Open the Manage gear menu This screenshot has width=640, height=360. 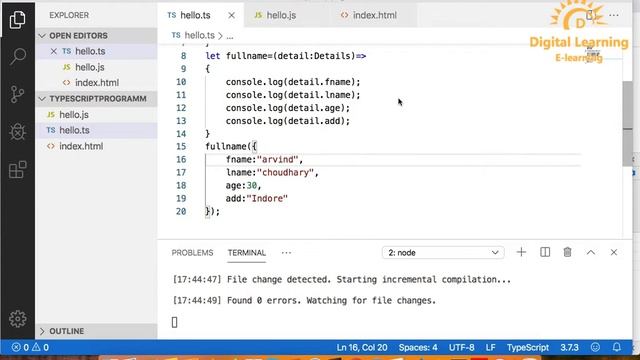[x=18, y=319]
